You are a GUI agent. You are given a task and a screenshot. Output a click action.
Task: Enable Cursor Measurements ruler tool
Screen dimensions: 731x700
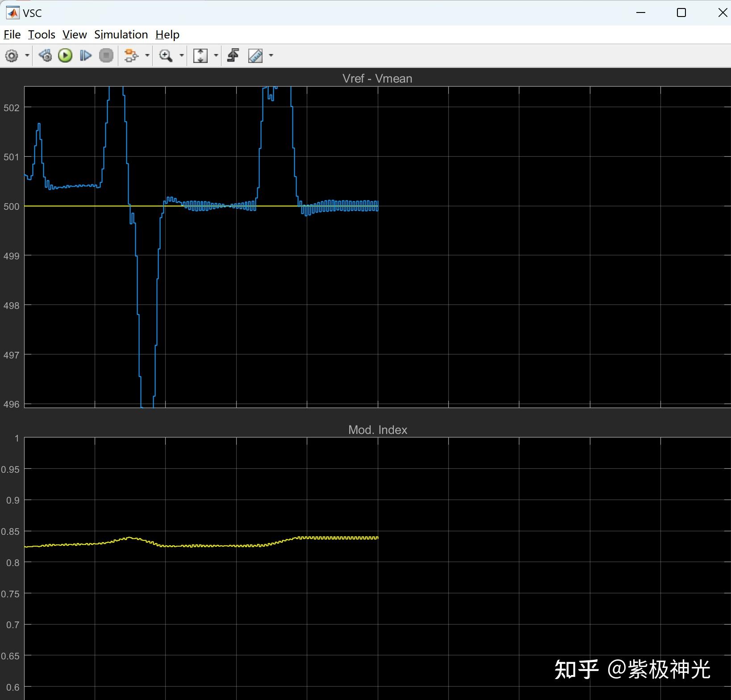255,55
